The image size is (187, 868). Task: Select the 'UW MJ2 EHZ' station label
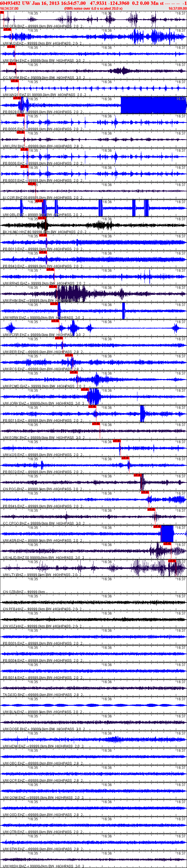14,43
